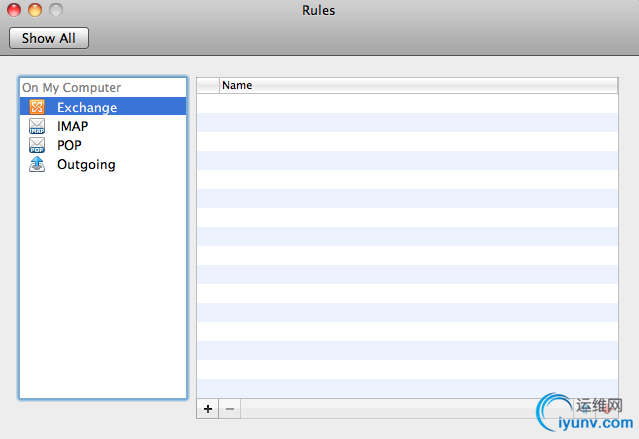Click the Outgoing mail tray icon
The width and height of the screenshot is (639, 439).
pos(37,164)
